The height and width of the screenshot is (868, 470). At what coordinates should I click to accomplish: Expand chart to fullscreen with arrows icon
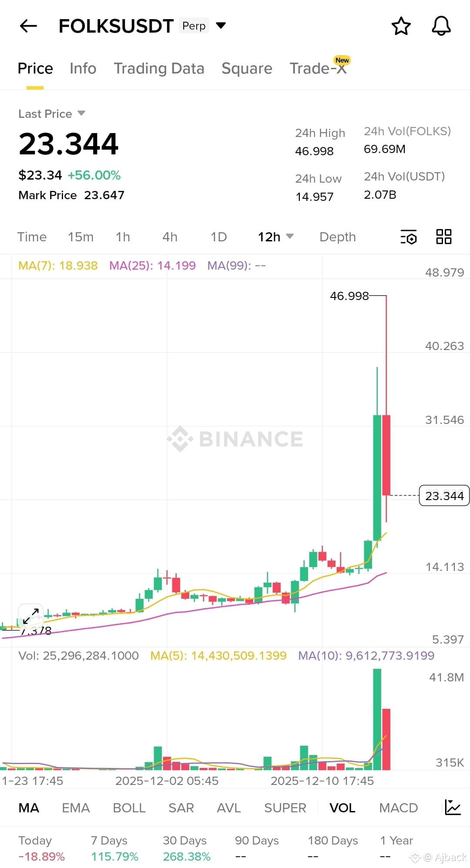click(30, 616)
